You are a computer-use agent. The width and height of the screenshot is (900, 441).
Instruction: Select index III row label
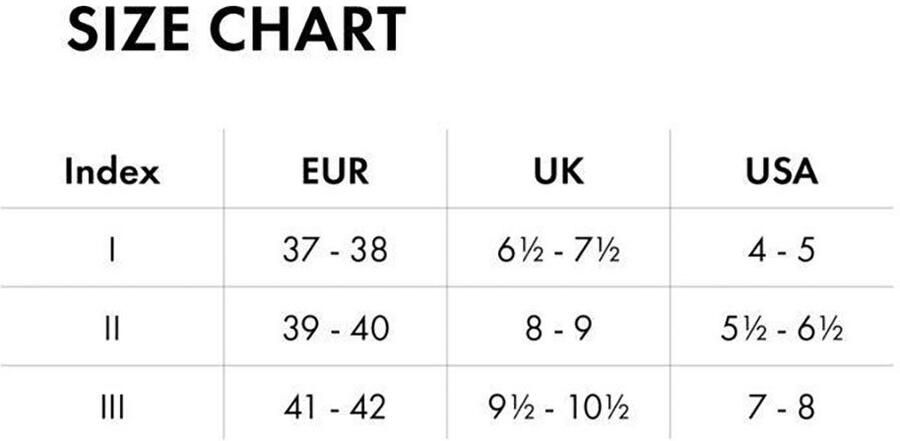point(112,407)
